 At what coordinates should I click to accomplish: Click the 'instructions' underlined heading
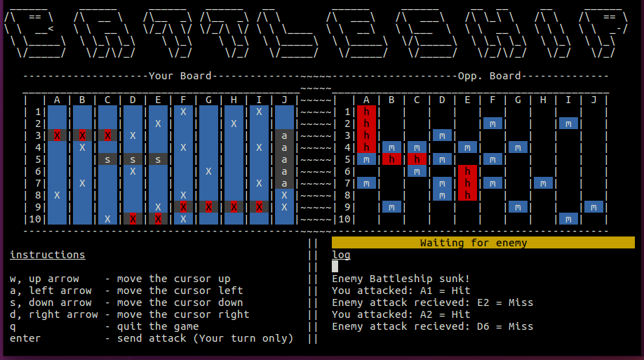(x=48, y=255)
